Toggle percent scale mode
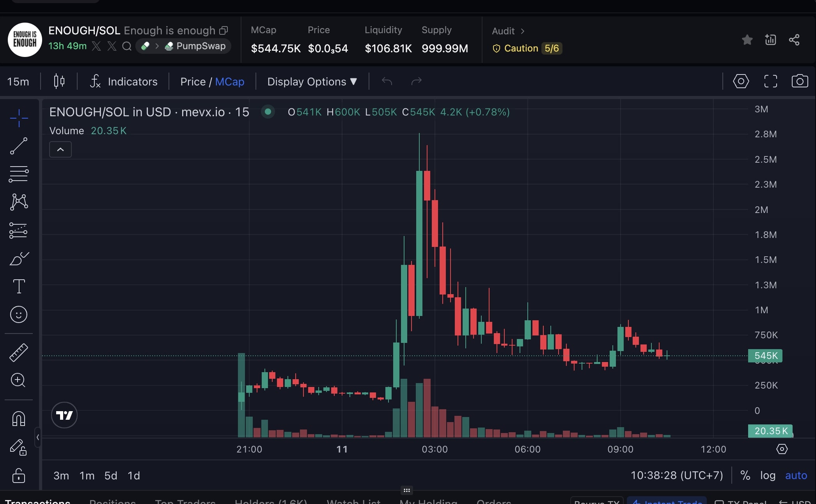This screenshot has width=816, height=504. 745,475
